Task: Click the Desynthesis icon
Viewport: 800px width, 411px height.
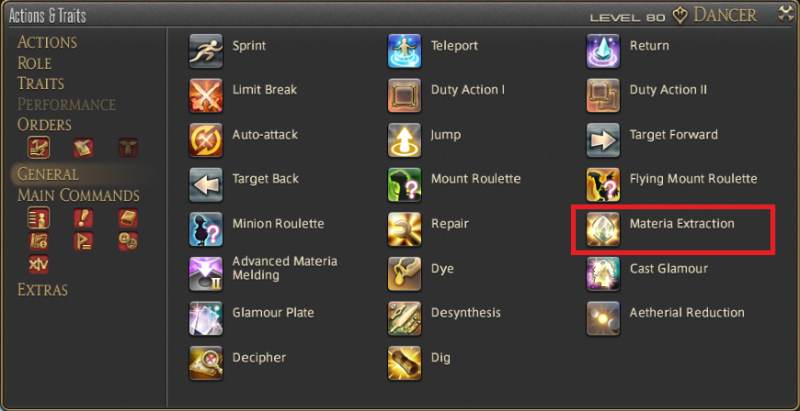Action: (404, 319)
